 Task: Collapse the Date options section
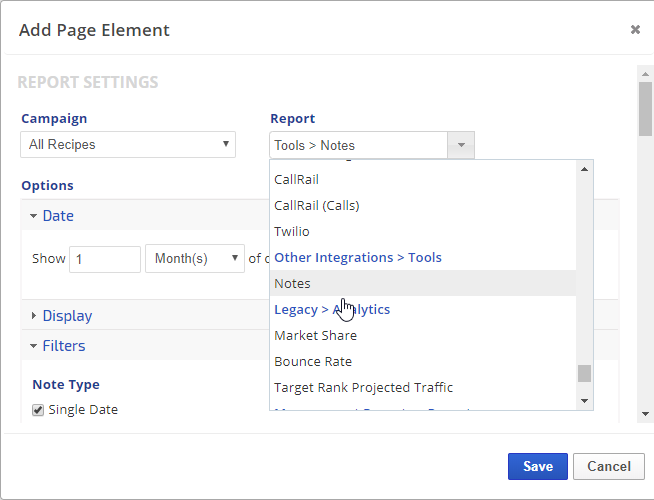tap(57, 216)
